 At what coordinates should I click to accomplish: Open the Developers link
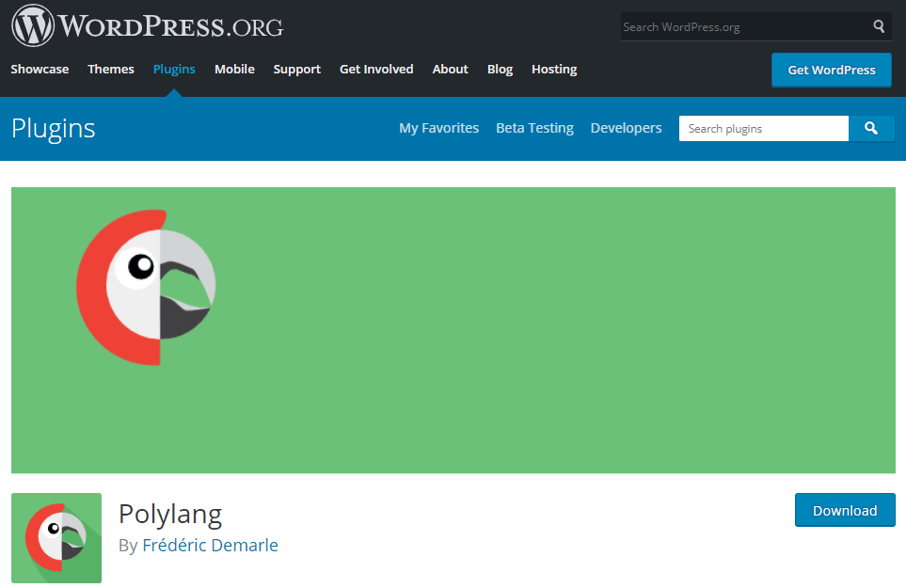(627, 128)
